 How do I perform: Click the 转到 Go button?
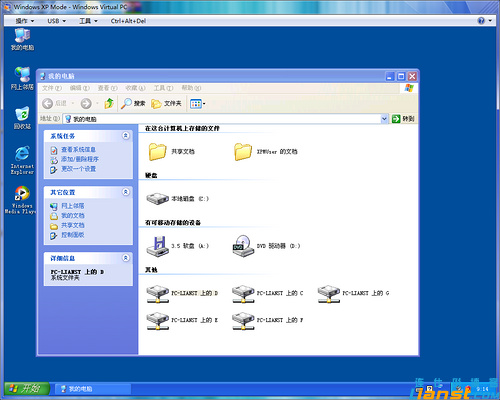click(404, 119)
